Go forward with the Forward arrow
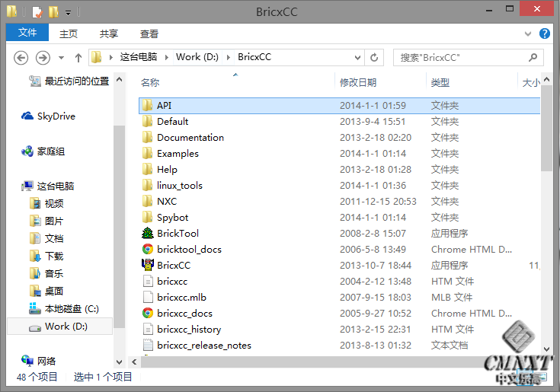Image resolution: width=560 pixels, height=392 pixels. pyautogui.click(x=43, y=57)
